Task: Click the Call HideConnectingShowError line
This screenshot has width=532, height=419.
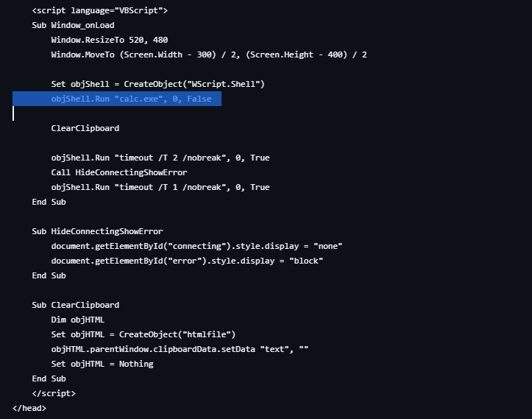Action: click(118, 172)
